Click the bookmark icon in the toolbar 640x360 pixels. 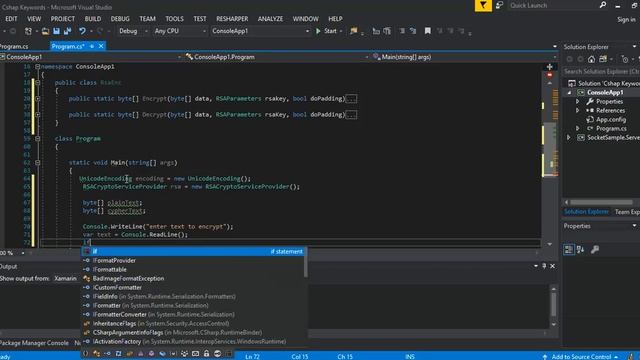(427, 31)
